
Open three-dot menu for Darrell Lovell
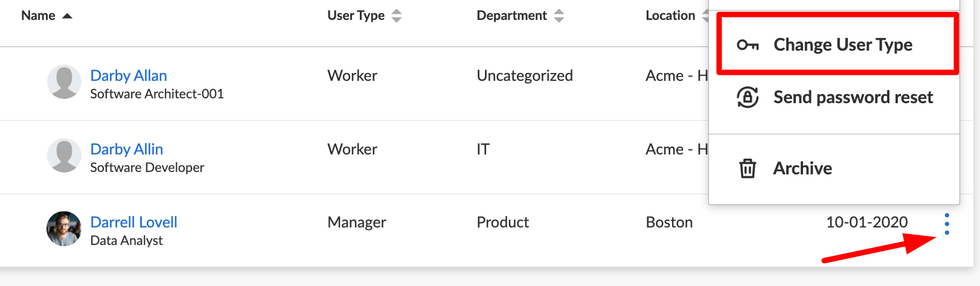947,224
